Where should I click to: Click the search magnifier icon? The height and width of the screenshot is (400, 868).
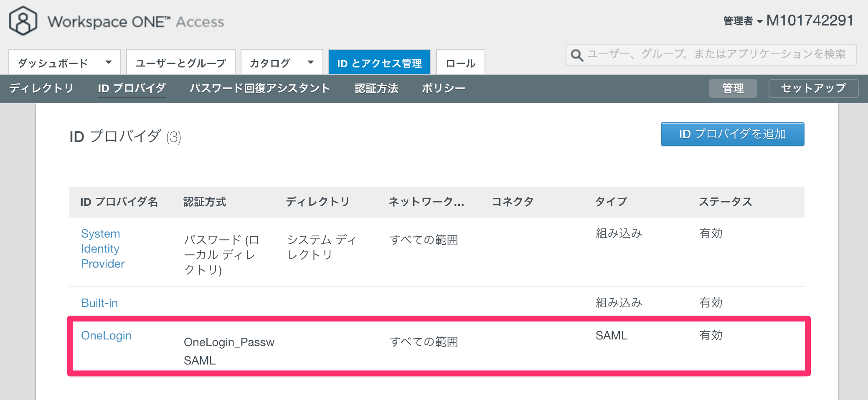(x=577, y=55)
